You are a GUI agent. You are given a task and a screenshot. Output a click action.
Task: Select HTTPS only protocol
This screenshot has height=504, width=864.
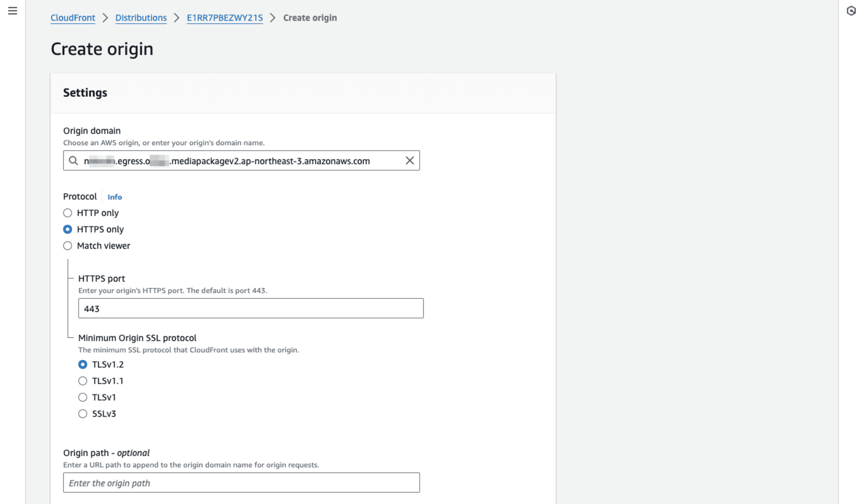[x=67, y=229]
